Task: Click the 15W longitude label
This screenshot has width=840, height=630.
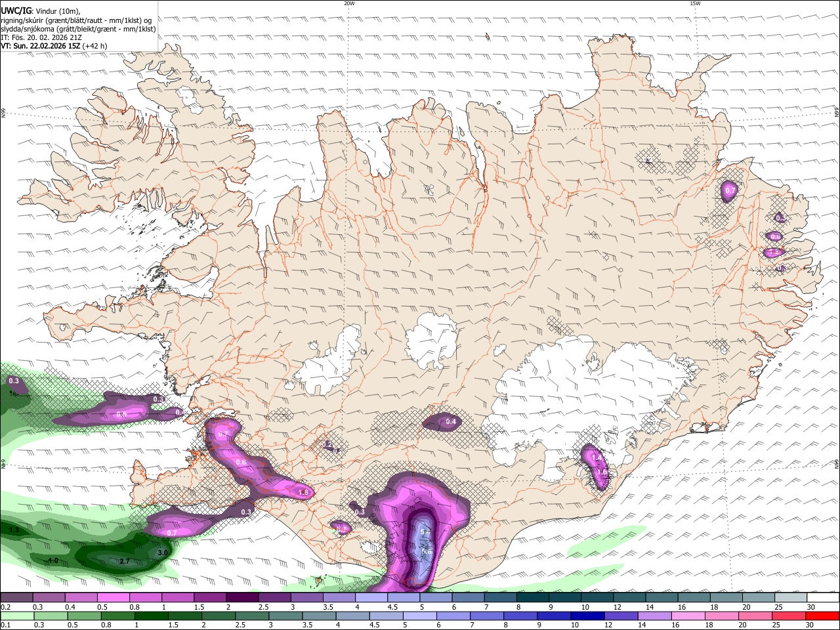Action: 695,3
